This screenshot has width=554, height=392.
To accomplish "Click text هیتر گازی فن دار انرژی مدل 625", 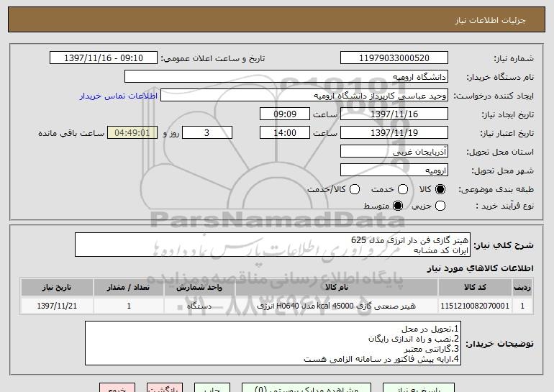I will (409, 240).
